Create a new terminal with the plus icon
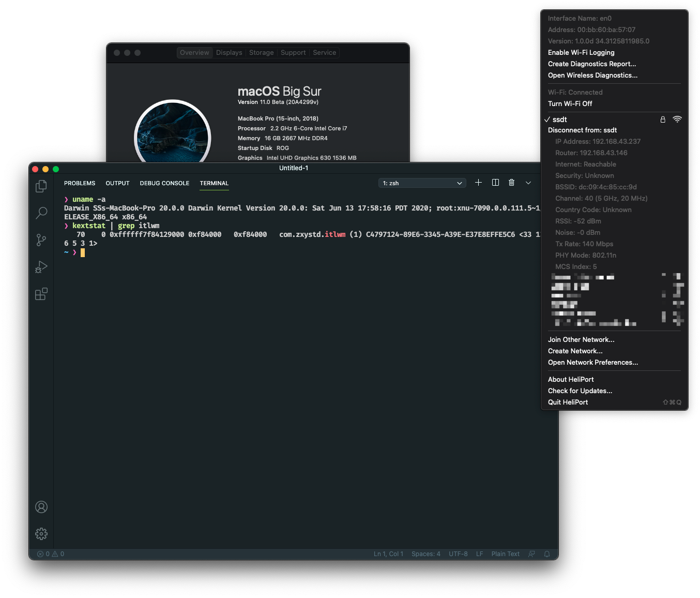Image resolution: width=700 pixels, height=598 pixels. [x=478, y=182]
